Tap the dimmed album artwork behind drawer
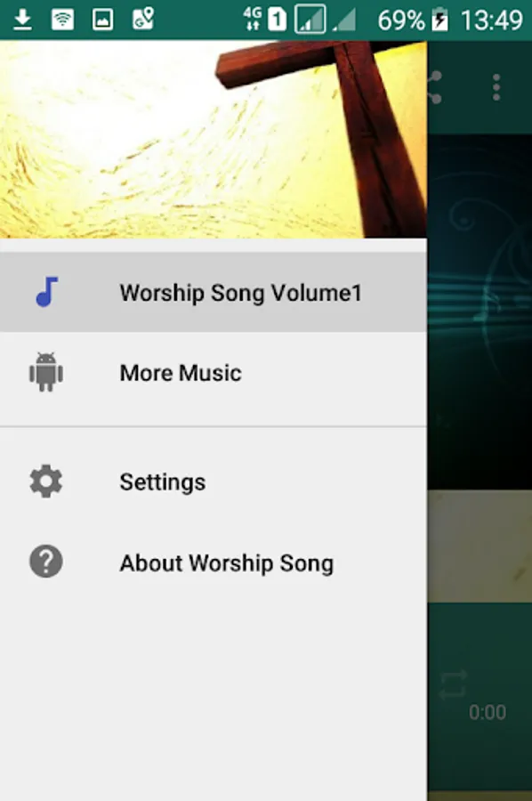This screenshot has height=801, width=532. pos(480,311)
